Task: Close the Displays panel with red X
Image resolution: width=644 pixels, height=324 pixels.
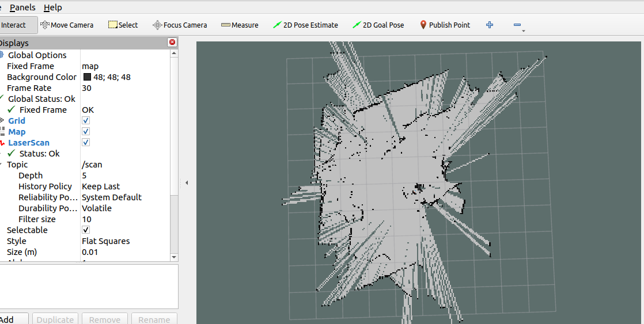Action: click(x=172, y=42)
